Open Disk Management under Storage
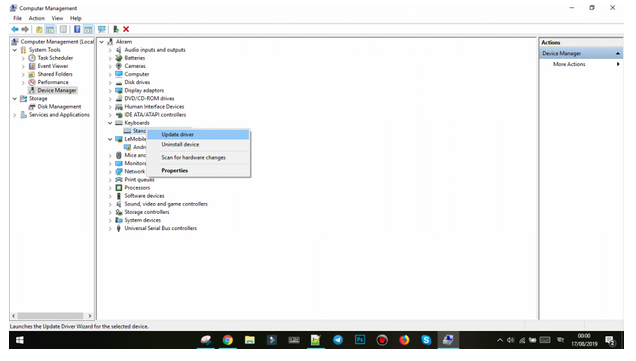This screenshot has width=636, height=361. (x=59, y=107)
